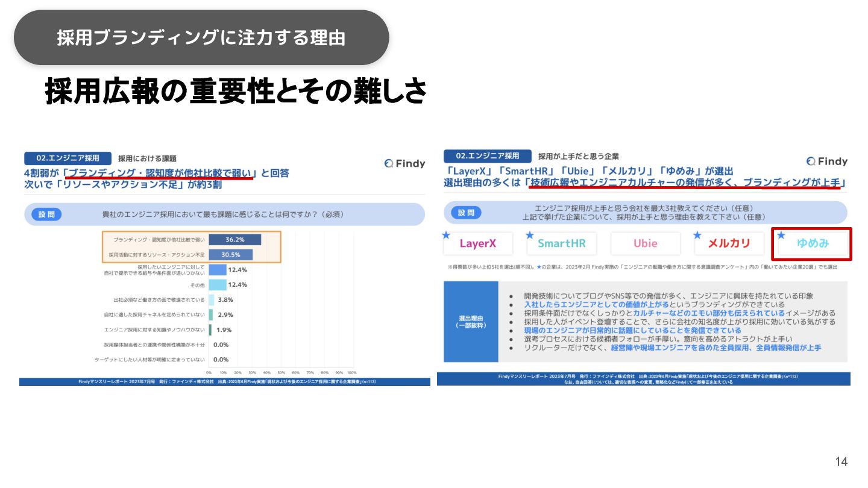Click the bullet 現場のエンジニアが日常的に話題にしていることを発信できている
The image size is (868, 488).
[x=632, y=331]
